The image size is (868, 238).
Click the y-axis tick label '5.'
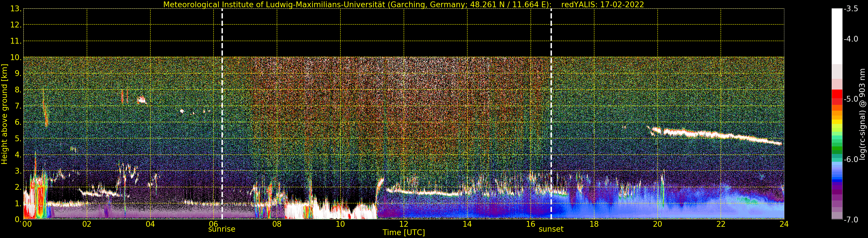[18, 138]
